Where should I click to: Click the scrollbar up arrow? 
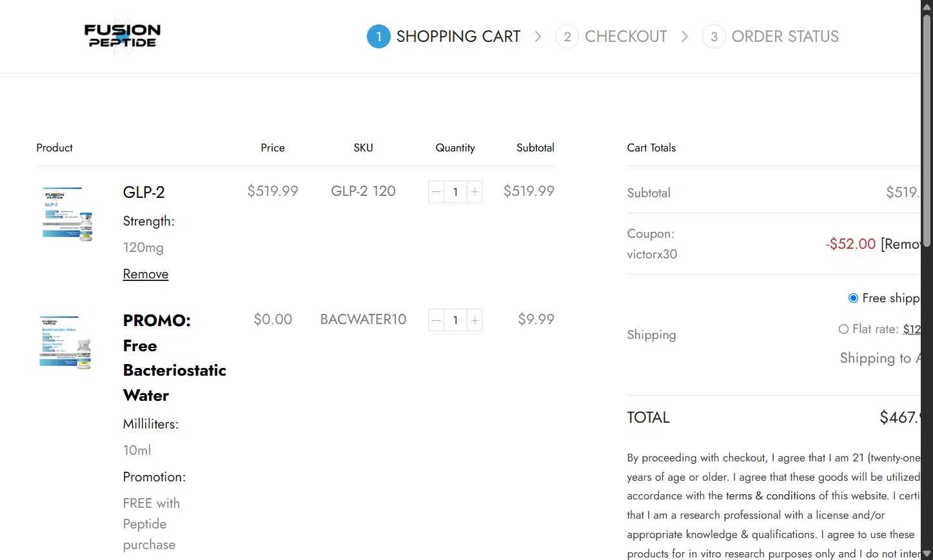tap(927, 6)
